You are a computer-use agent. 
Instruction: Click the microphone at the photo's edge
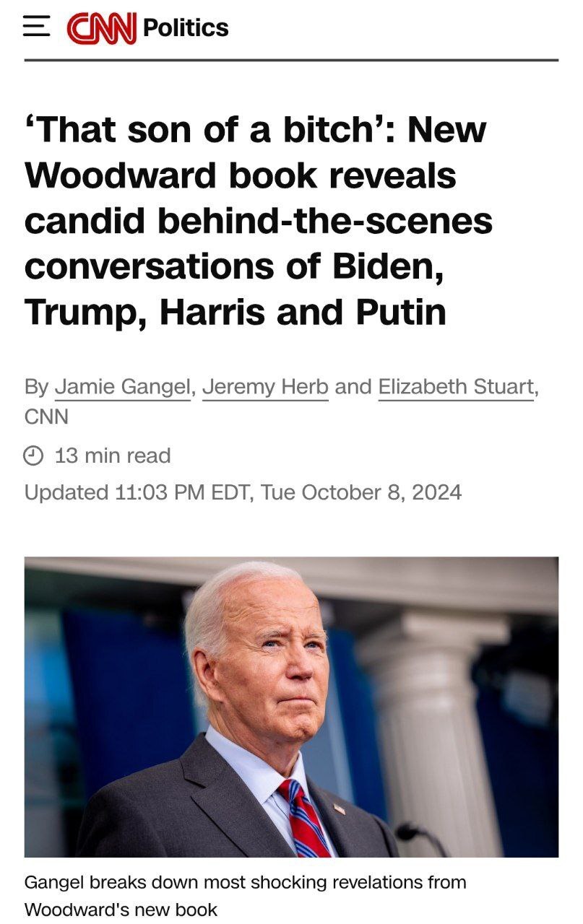pos(420,837)
